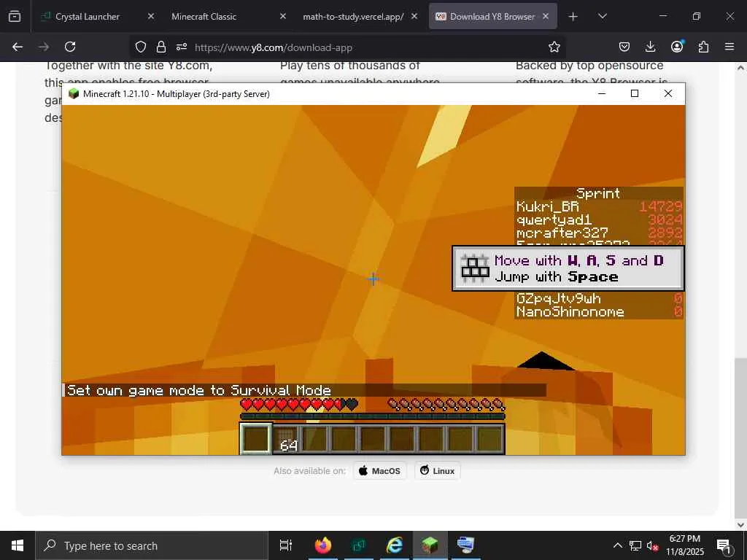The height and width of the screenshot is (560, 747).
Task: Click the Move with W, A, S, D tutorial hint
Action: [x=568, y=268]
